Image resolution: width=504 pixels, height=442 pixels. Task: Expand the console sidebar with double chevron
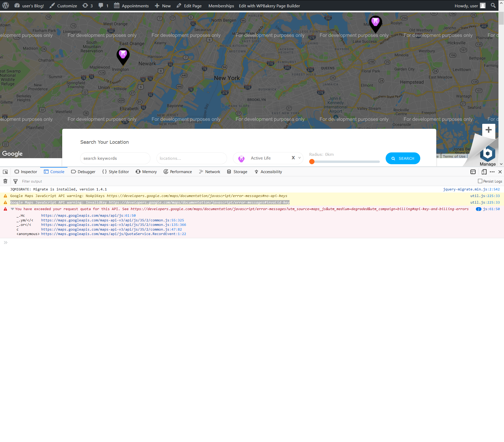point(6,242)
